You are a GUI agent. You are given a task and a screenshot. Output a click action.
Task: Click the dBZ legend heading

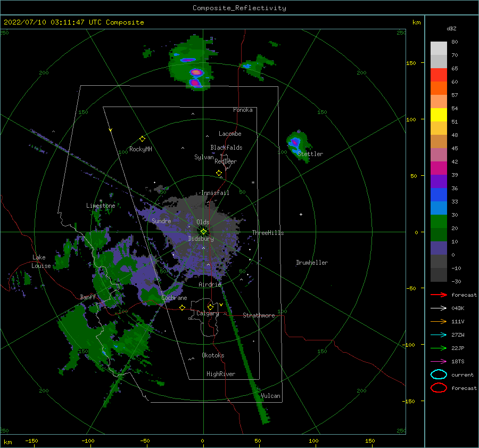(451, 28)
